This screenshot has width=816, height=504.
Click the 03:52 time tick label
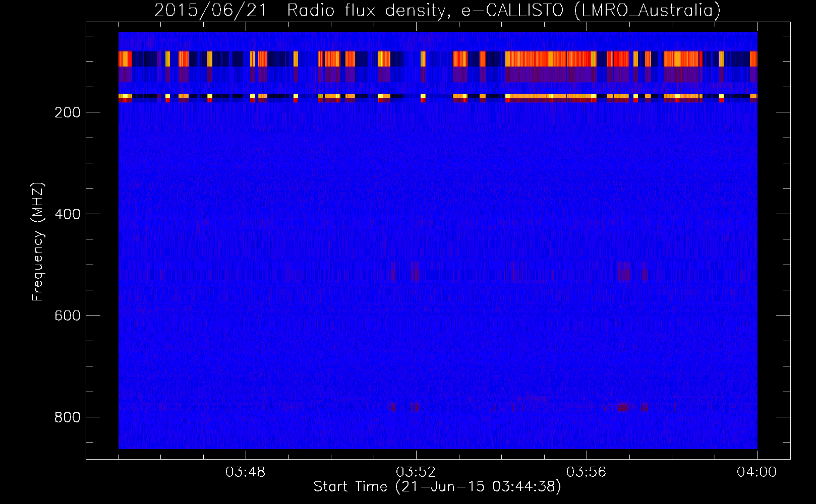point(416,472)
